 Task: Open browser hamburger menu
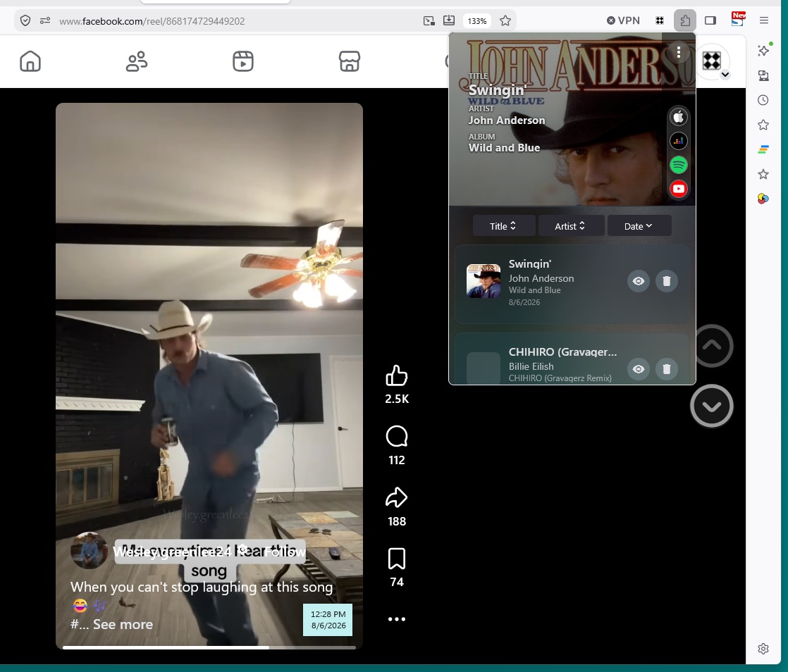764,20
